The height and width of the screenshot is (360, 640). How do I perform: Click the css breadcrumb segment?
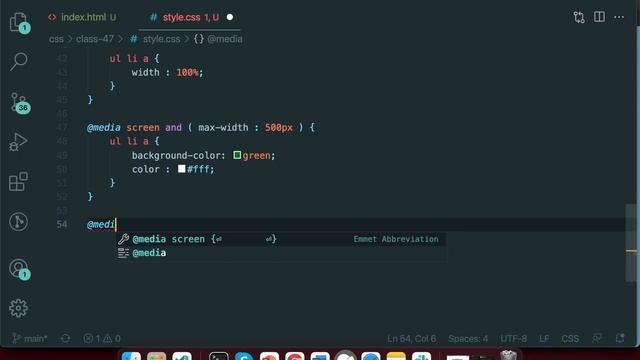point(56,39)
